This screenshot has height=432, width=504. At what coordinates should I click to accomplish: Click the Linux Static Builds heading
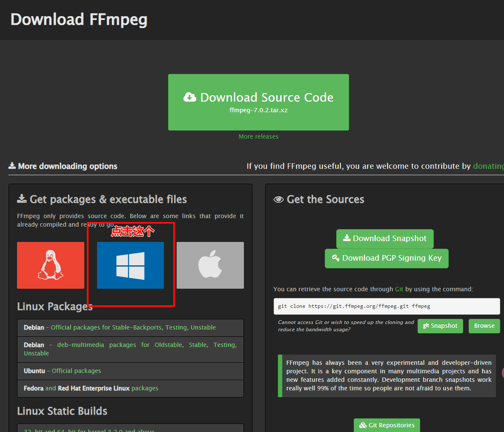[62, 411]
